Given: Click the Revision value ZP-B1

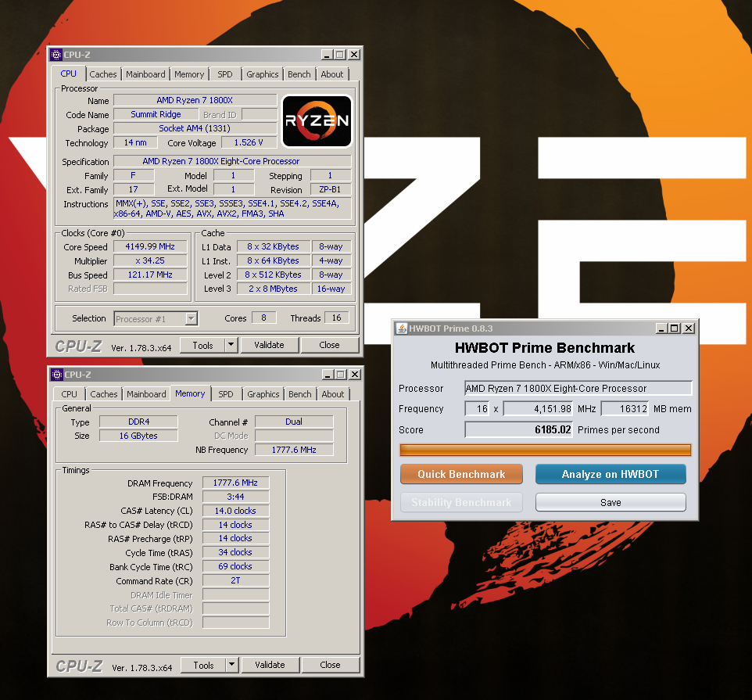Looking at the screenshot, I should coord(331,189).
